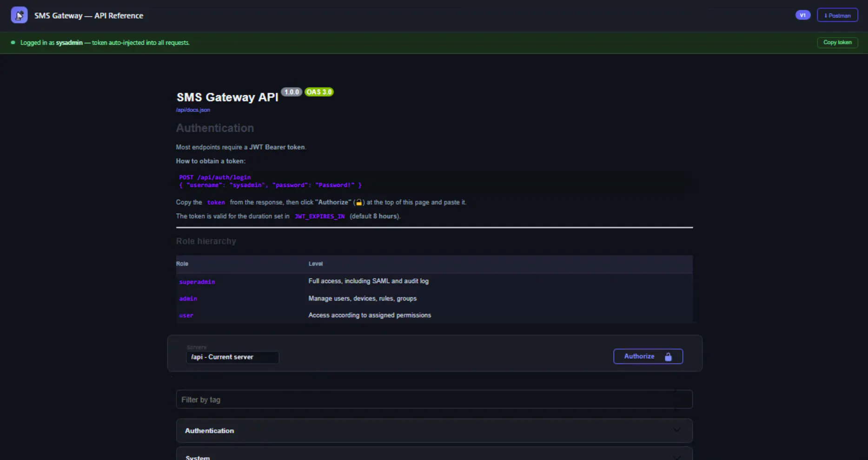Click 'Access according to assigned permissions'

click(x=370, y=315)
